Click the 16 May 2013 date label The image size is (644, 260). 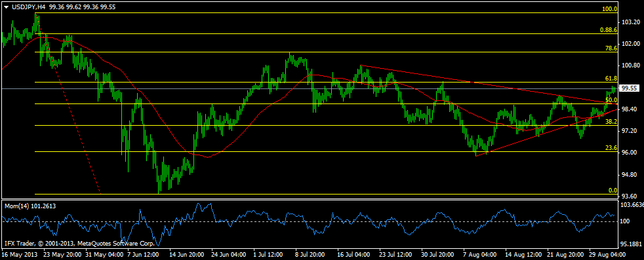(x=20, y=254)
